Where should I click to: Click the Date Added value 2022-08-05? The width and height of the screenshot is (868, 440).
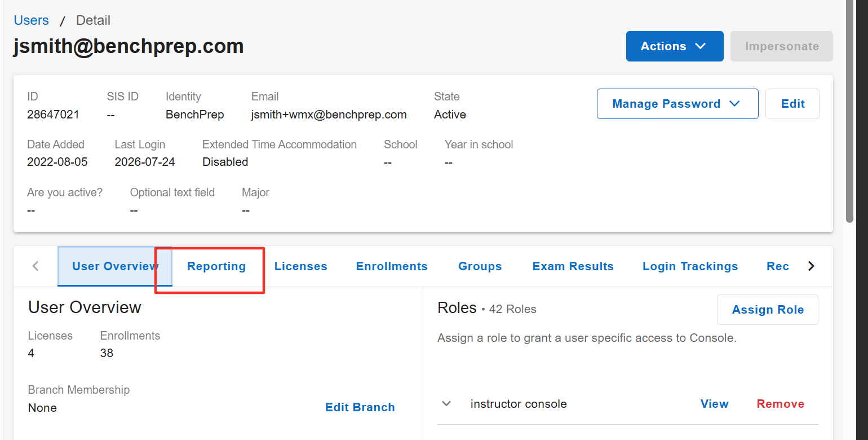tap(57, 162)
